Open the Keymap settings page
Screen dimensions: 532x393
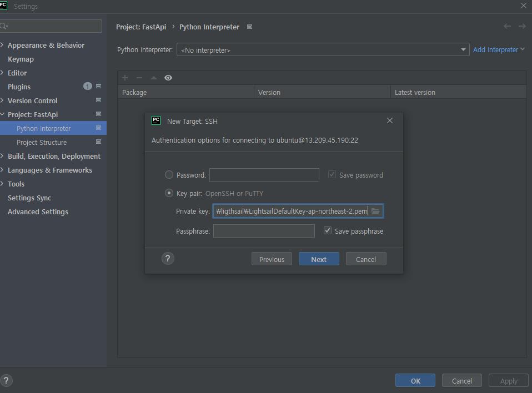point(21,59)
